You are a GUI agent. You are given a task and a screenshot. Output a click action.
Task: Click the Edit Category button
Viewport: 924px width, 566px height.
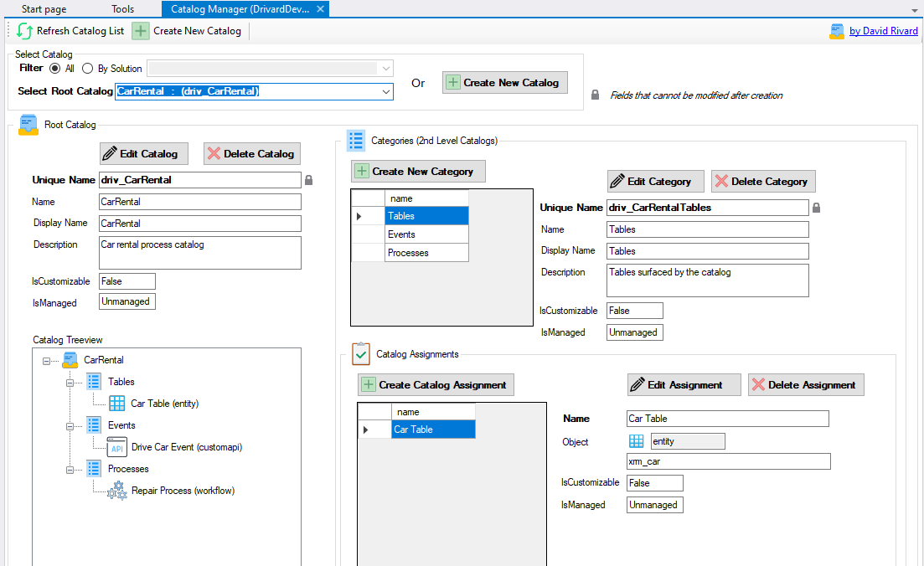click(x=655, y=182)
